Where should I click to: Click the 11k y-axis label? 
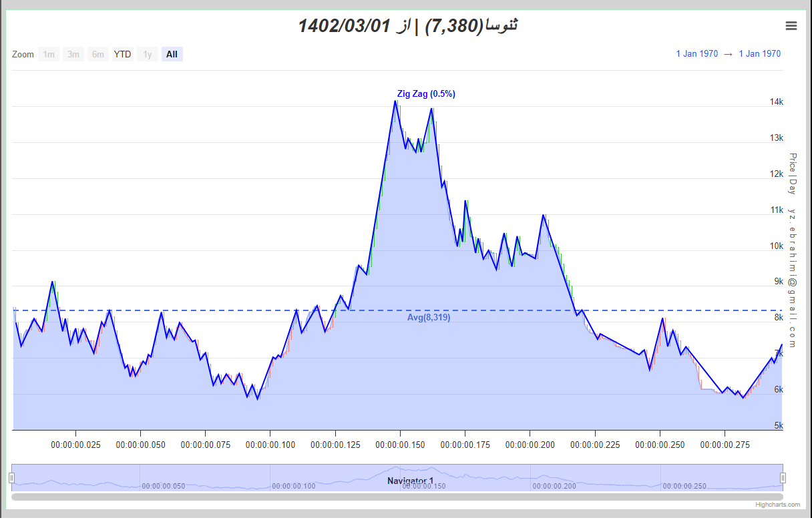[777, 210]
